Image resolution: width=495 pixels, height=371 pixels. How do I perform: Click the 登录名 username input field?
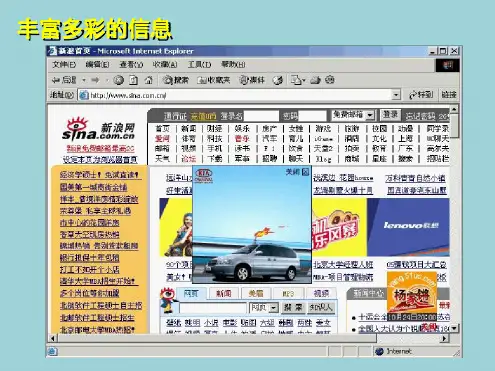pyautogui.click(x=261, y=116)
